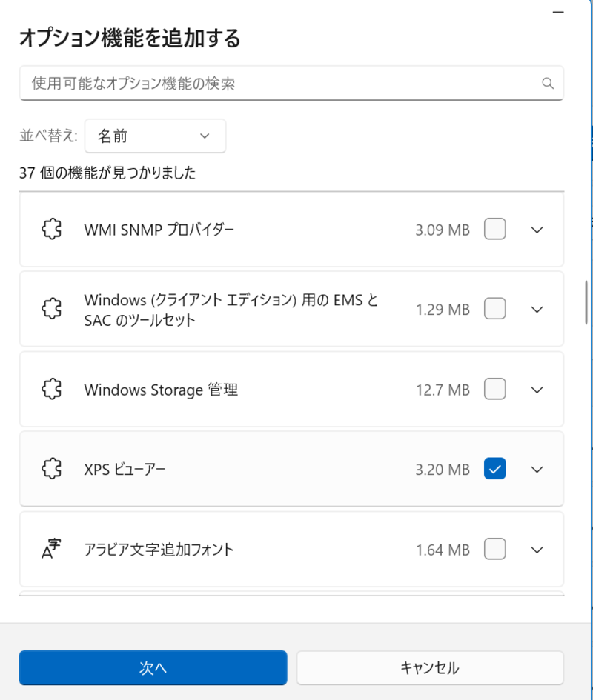Expand Arabic script fonts details

tap(538, 549)
